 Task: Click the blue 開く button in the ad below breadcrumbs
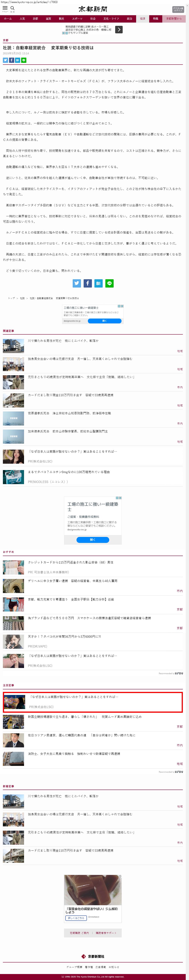[104, 321]
